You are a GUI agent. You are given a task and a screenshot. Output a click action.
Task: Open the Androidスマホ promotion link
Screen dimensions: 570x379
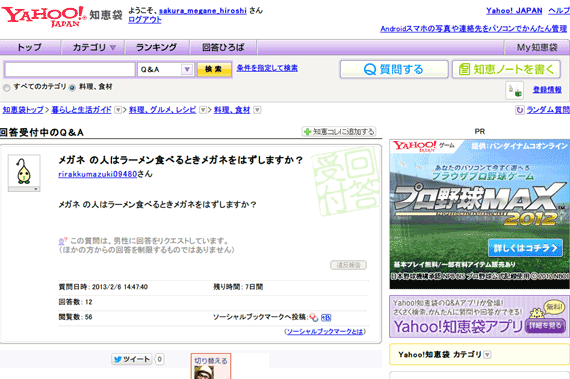pos(474,29)
